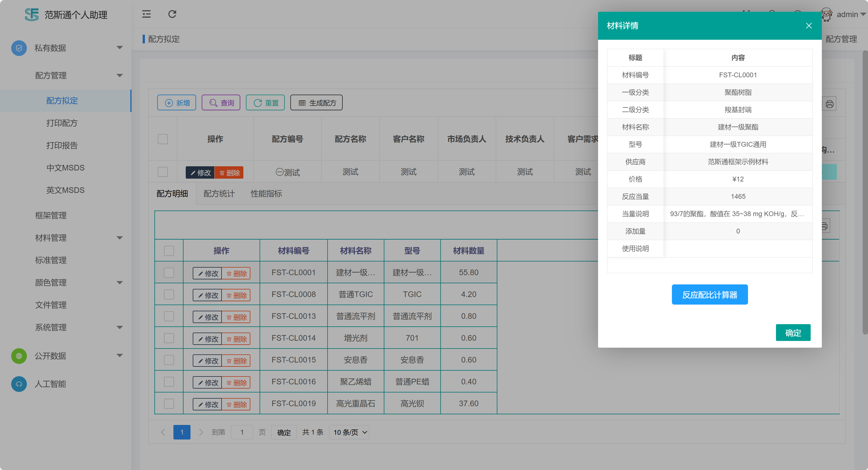Click the print icon in upper table toolbar
The width and height of the screenshot is (868, 470).
coord(829,104)
